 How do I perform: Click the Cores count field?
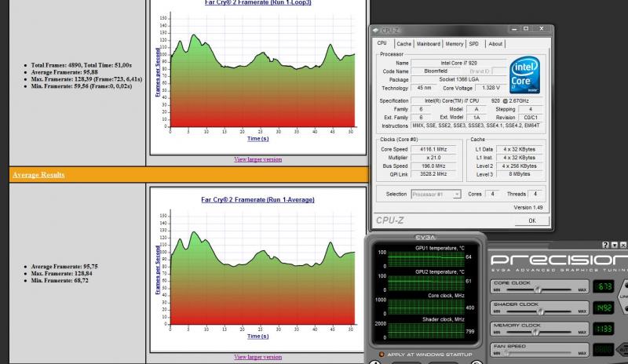click(493, 194)
